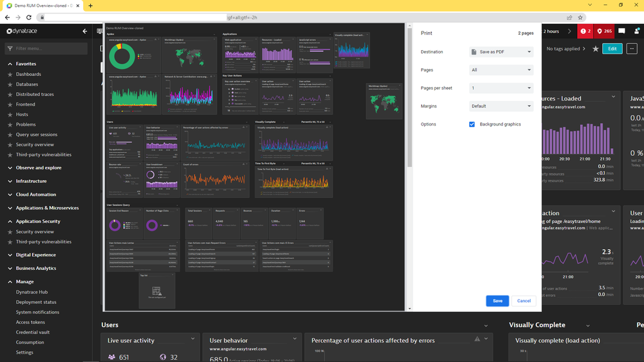Viewport: 644px width, 362px height.
Task: Click the security vulnerabilities badge showing 265
Action: click(x=604, y=31)
